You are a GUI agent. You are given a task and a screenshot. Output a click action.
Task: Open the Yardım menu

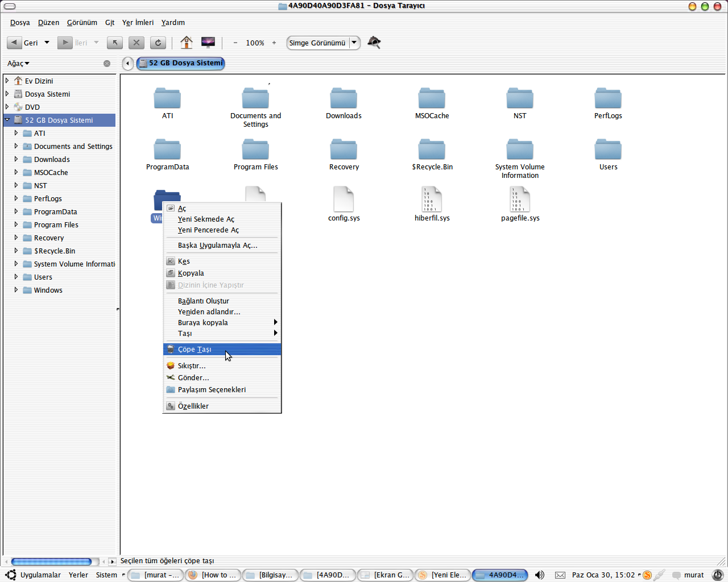[173, 23]
